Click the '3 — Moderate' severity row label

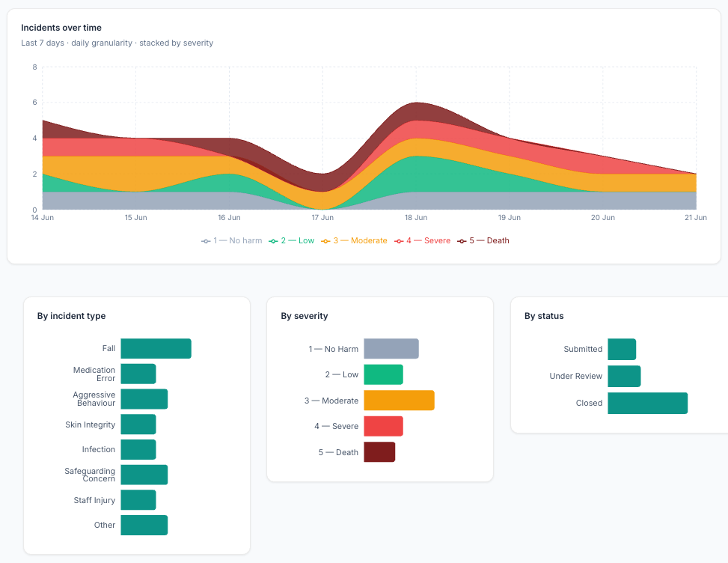pos(331,401)
